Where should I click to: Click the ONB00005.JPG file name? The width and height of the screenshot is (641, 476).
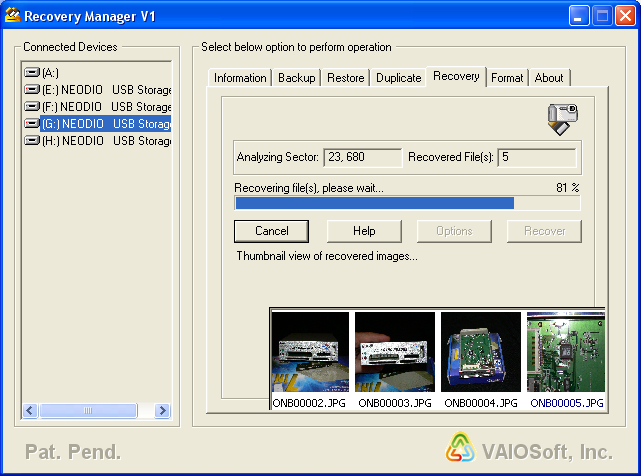(x=567, y=403)
